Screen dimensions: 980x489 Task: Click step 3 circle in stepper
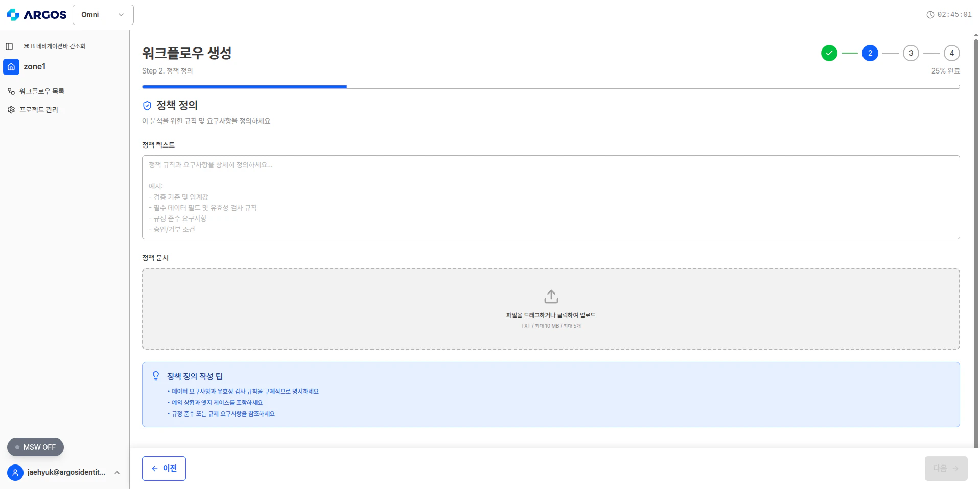coord(911,53)
